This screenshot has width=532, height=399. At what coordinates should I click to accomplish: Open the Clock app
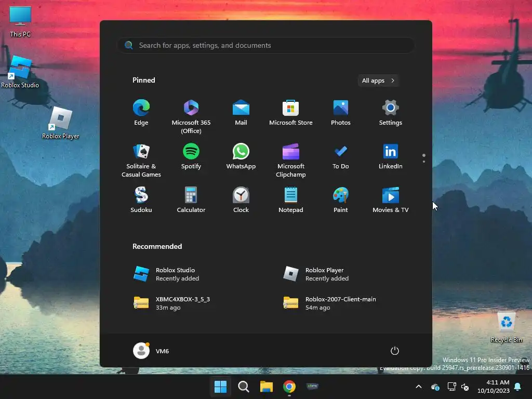coord(241,200)
